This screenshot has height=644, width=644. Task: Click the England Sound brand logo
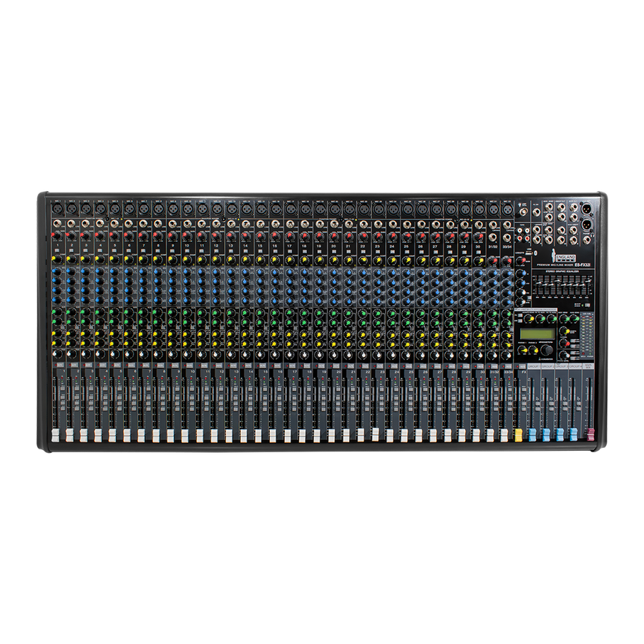565,256
